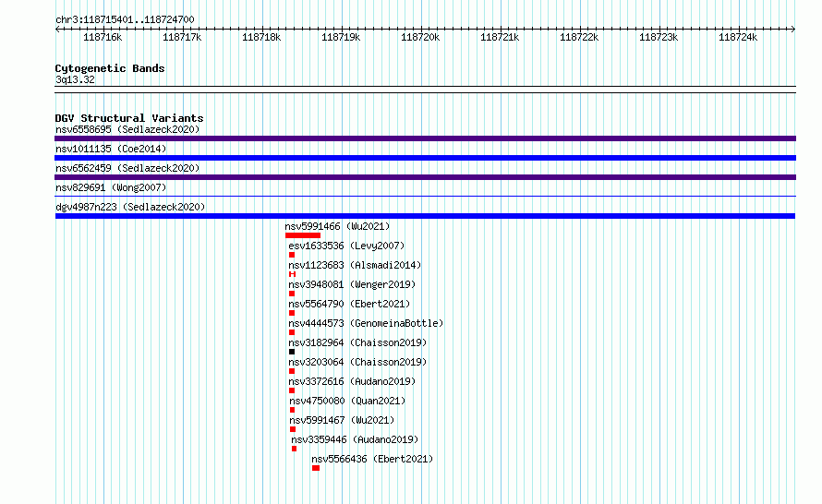The width and height of the screenshot is (822, 504).
Task: Click ruler position 118719k
Action: point(341,37)
